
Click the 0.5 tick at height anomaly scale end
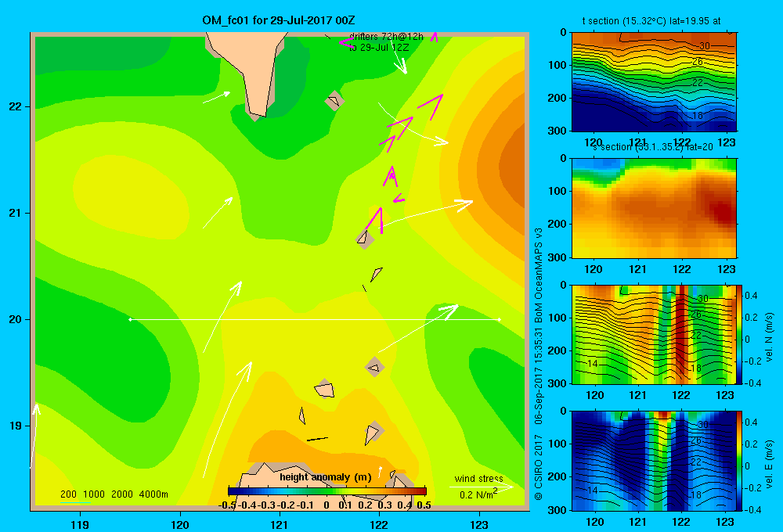[424, 505]
